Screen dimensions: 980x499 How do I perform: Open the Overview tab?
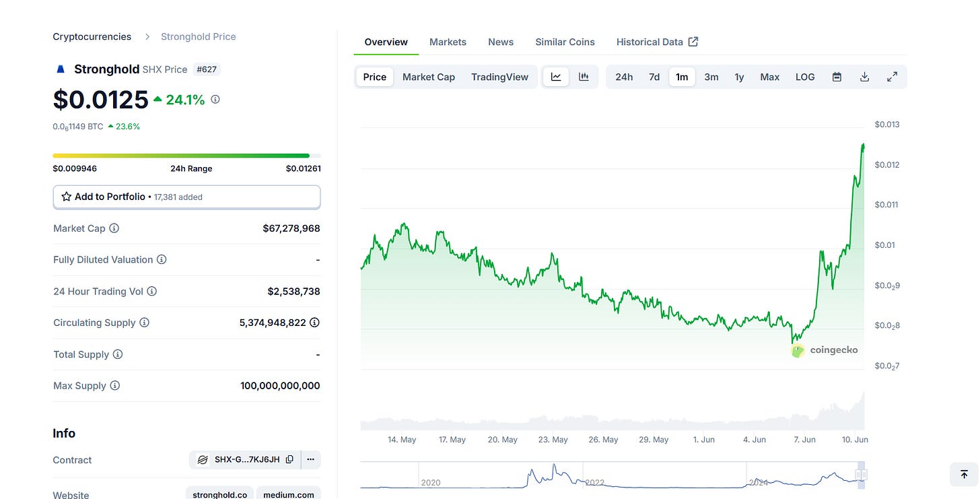point(386,42)
